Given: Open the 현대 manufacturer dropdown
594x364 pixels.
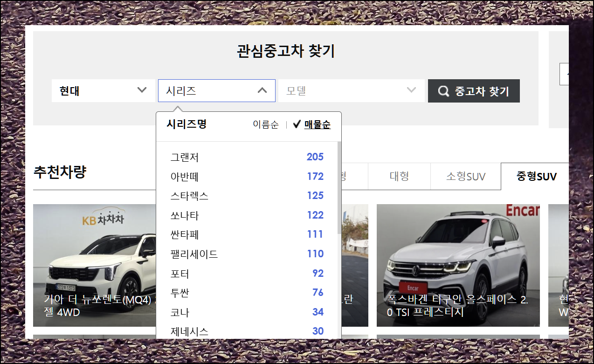Looking at the screenshot, I should pyautogui.click(x=103, y=90).
